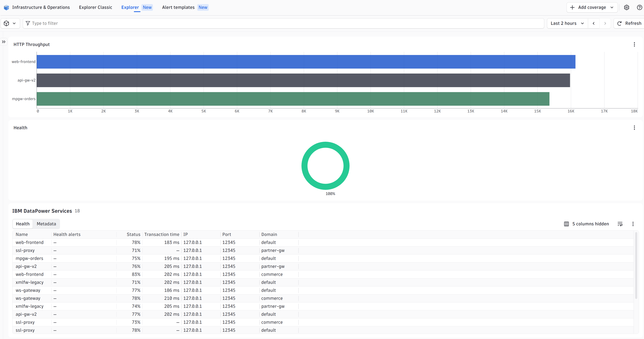Switch to Explorer Classic tab
644x339 pixels.
click(96, 7)
